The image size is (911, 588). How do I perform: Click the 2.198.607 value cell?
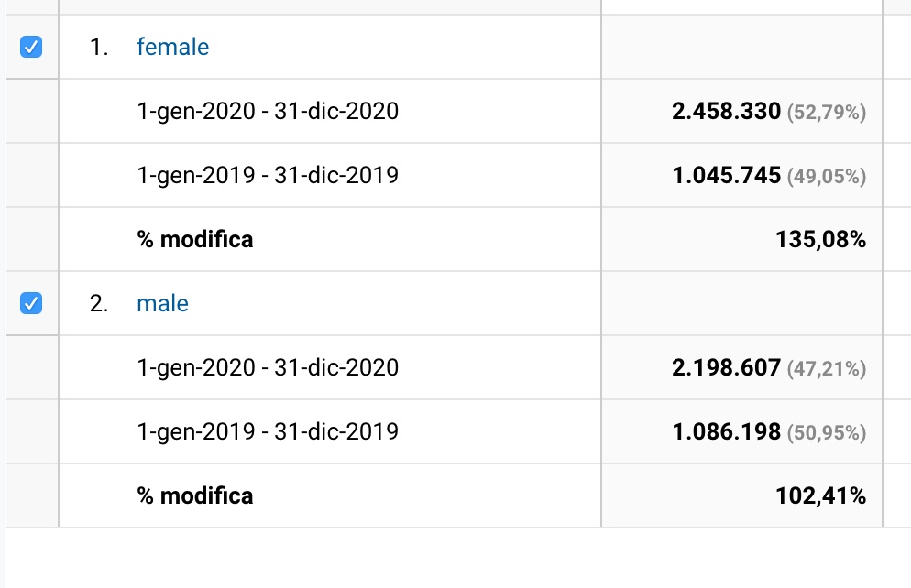point(726,368)
